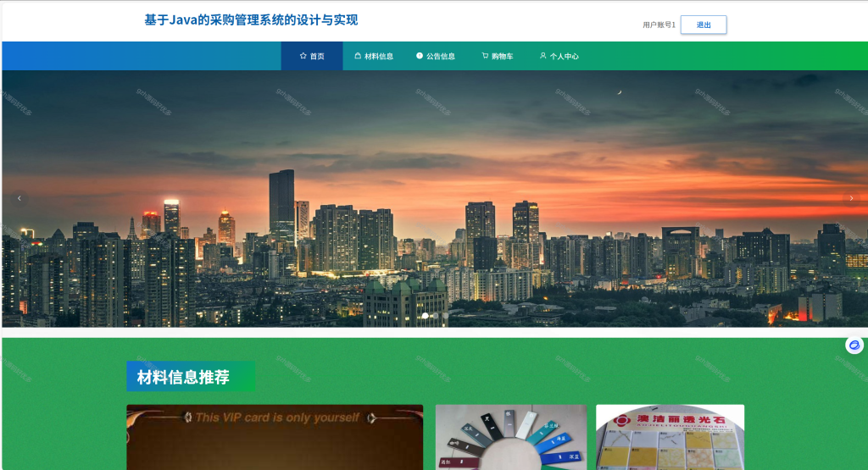Open the 澳洁丽透光石 product thumbnail

coord(670,437)
